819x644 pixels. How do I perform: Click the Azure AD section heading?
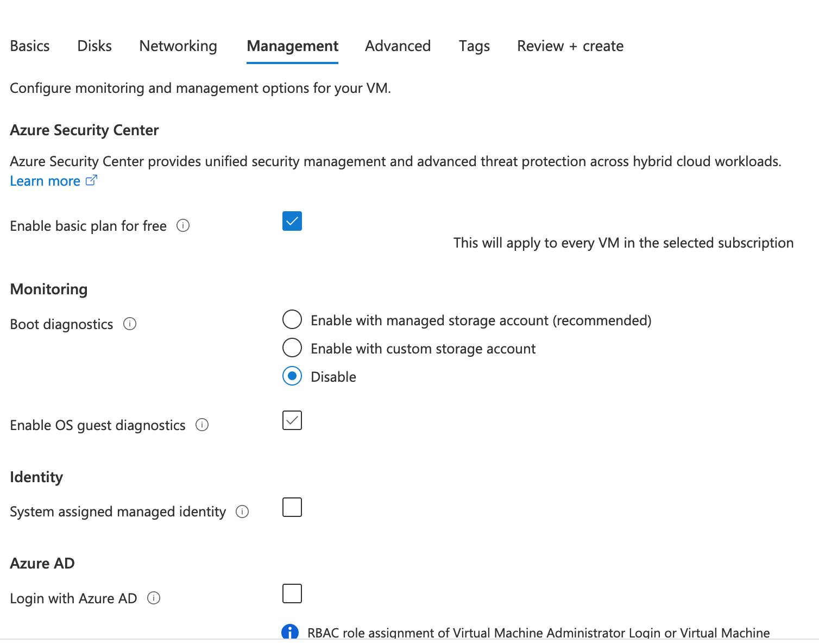coord(42,563)
